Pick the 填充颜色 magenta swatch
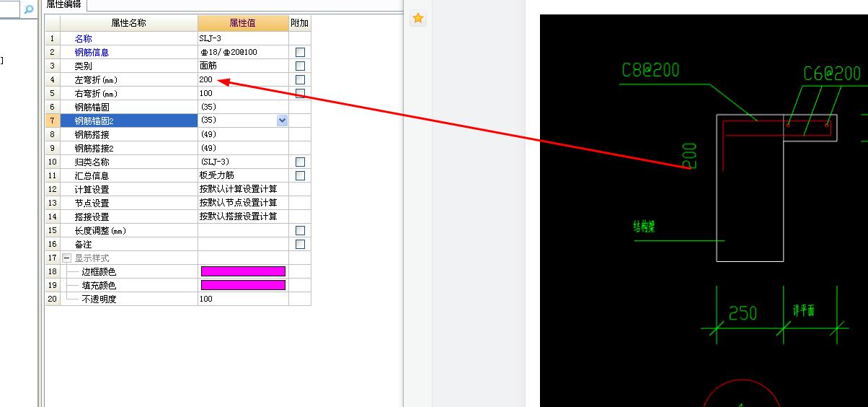The image size is (868, 407). click(243, 285)
